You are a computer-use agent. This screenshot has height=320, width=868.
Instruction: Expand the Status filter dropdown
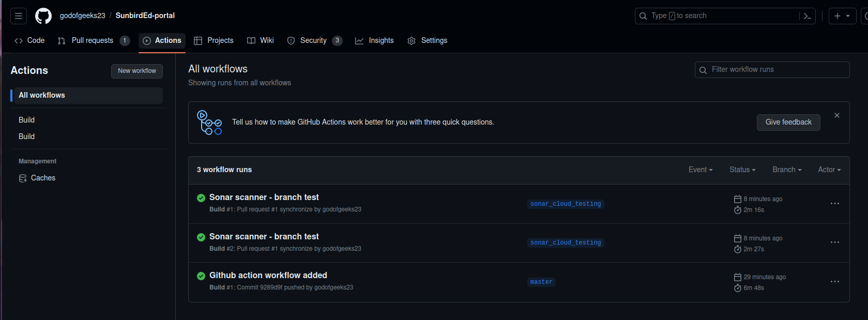pos(742,170)
